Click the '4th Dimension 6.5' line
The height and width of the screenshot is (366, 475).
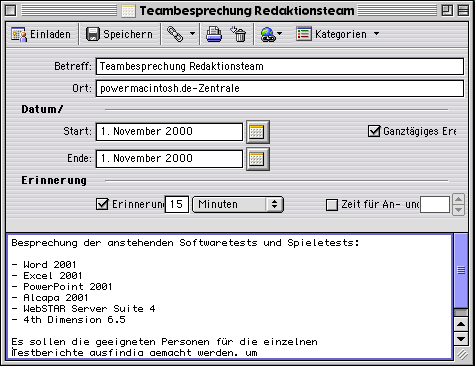[69, 320]
